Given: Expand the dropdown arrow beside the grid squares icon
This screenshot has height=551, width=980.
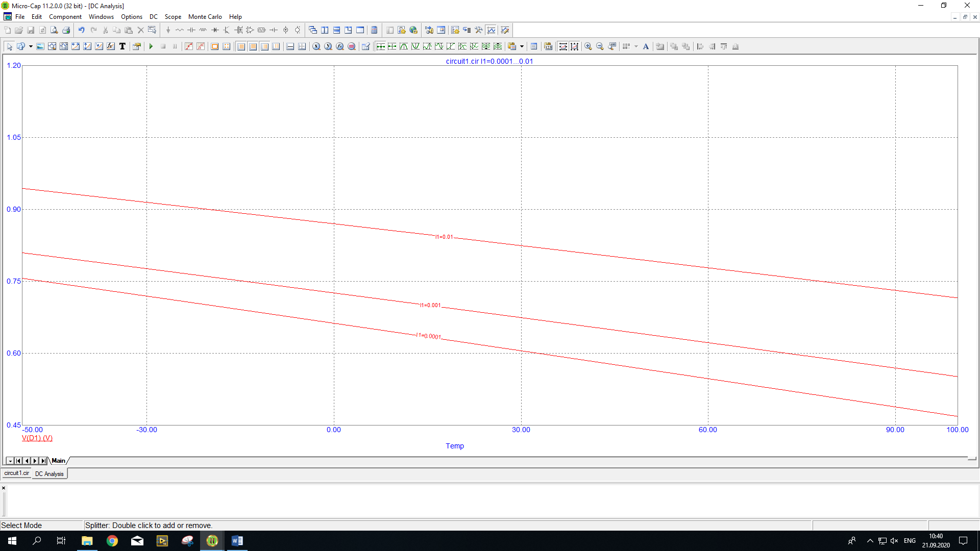Looking at the screenshot, I should [636, 46].
